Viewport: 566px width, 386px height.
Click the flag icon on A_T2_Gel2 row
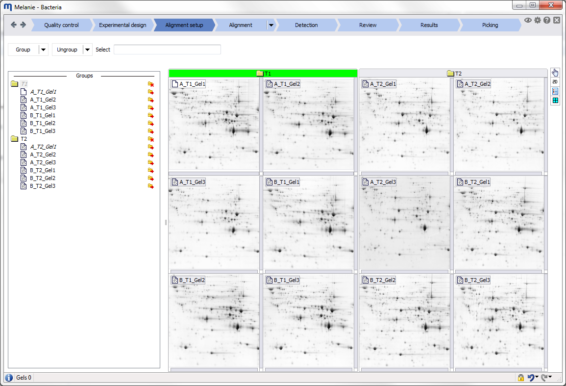(x=151, y=155)
